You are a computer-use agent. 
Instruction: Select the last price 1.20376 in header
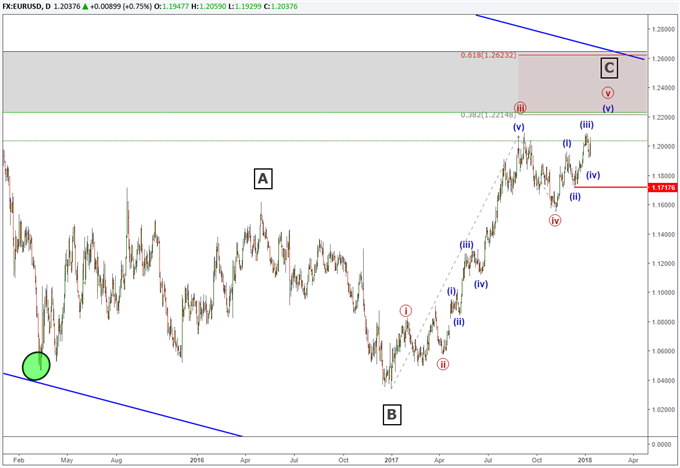click(67, 7)
